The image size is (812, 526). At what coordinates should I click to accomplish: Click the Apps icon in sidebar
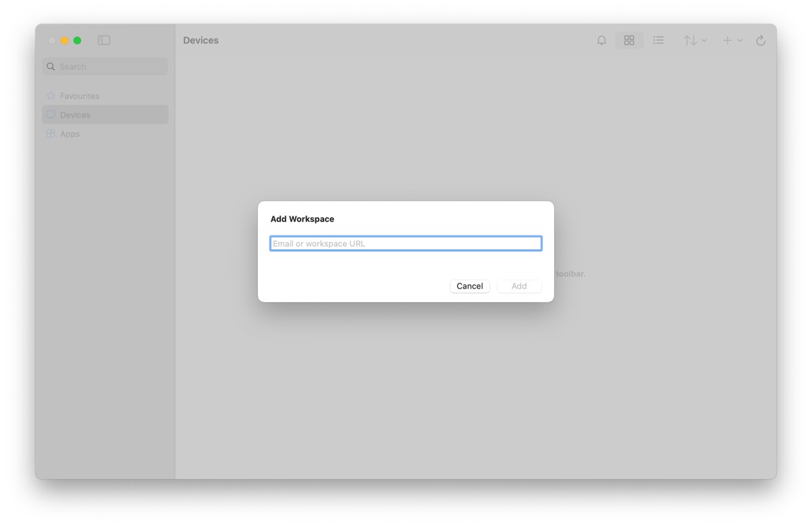pyautogui.click(x=51, y=134)
